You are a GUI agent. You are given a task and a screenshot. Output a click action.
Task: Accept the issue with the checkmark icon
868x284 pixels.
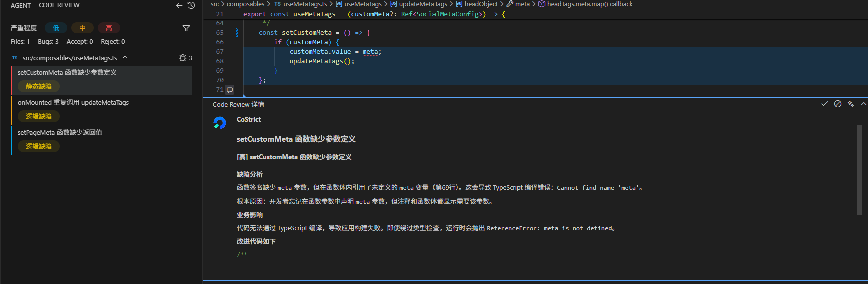point(825,104)
